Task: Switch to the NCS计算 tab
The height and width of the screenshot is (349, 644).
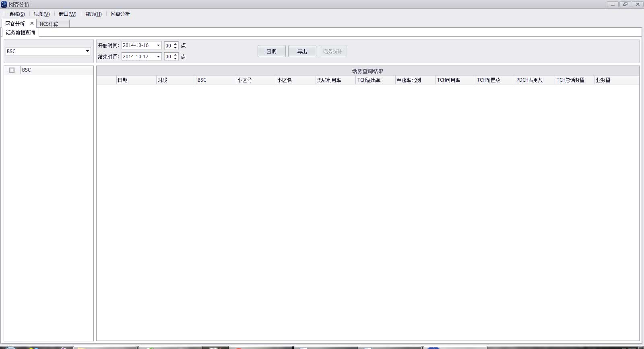Action: [49, 24]
